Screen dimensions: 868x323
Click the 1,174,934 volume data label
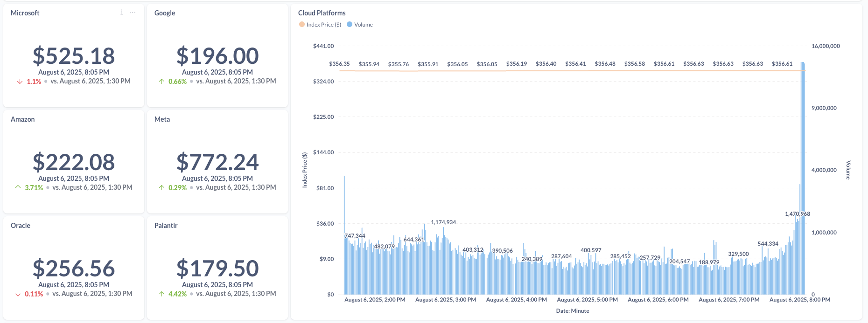pyautogui.click(x=443, y=222)
